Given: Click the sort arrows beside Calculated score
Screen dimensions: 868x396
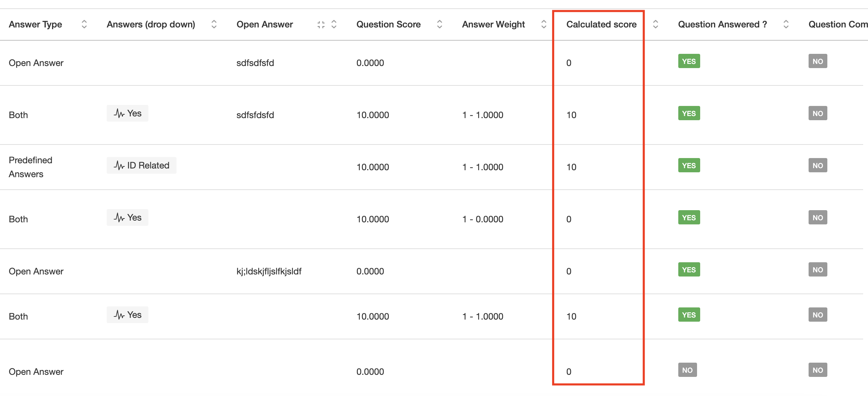Looking at the screenshot, I should click(656, 24).
